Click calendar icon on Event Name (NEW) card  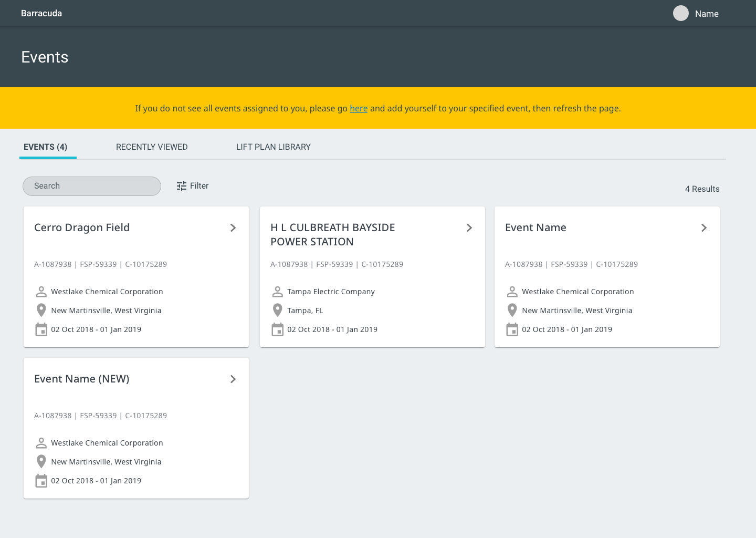41,481
